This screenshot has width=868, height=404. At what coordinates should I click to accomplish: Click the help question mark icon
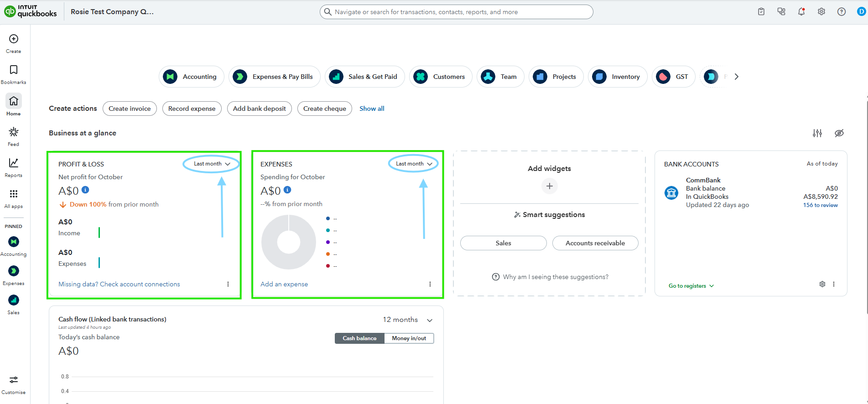point(841,12)
